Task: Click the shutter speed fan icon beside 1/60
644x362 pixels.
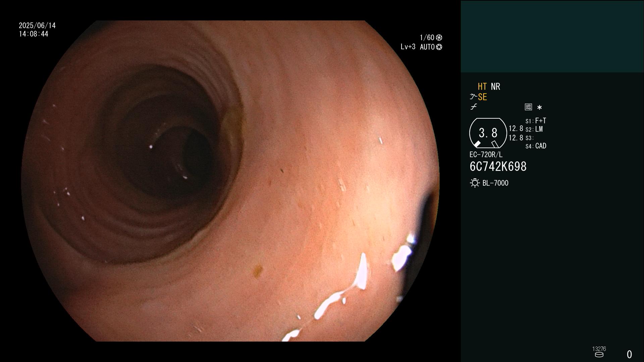Action: [x=439, y=38]
